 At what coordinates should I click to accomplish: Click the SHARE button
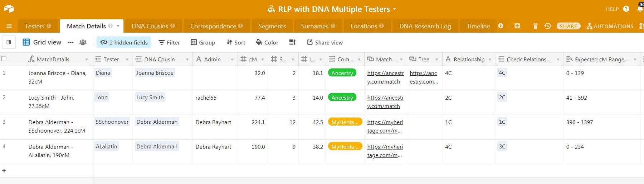pos(568,26)
